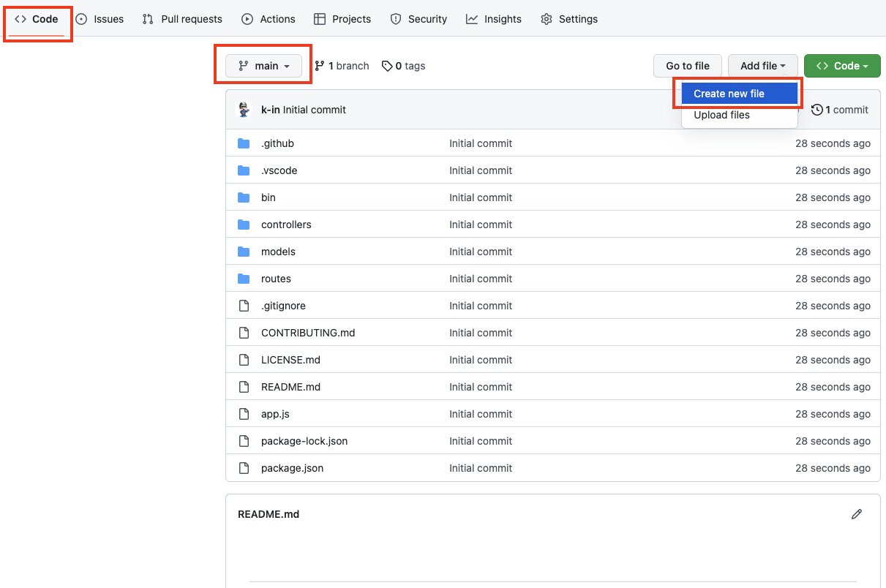Click Initial commit message for routes

481,279
